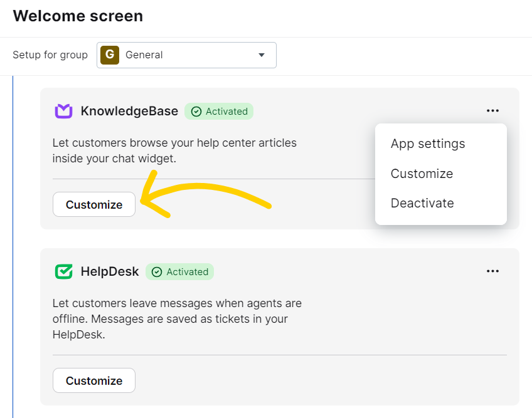Image resolution: width=532 pixels, height=418 pixels.
Task: Select Customize in the popup menu
Action: 422,174
